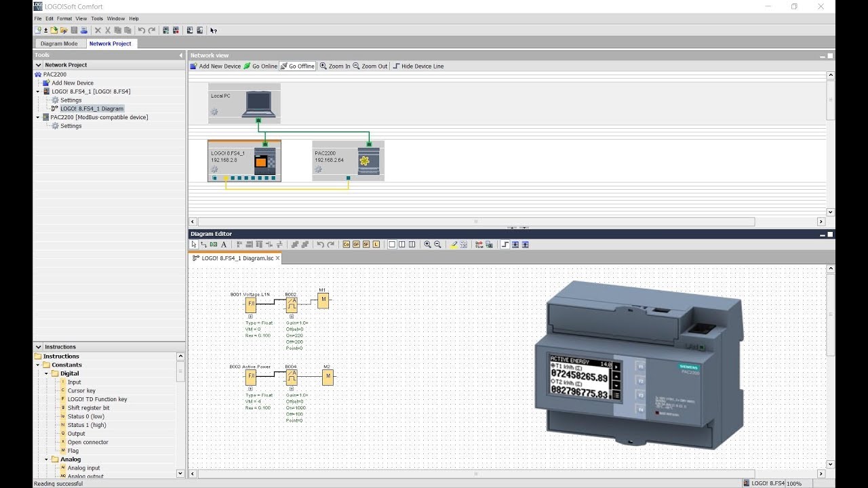Image resolution: width=868 pixels, height=488 pixels.
Task: Switch to Network Project tab
Action: click(x=110, y=43)
